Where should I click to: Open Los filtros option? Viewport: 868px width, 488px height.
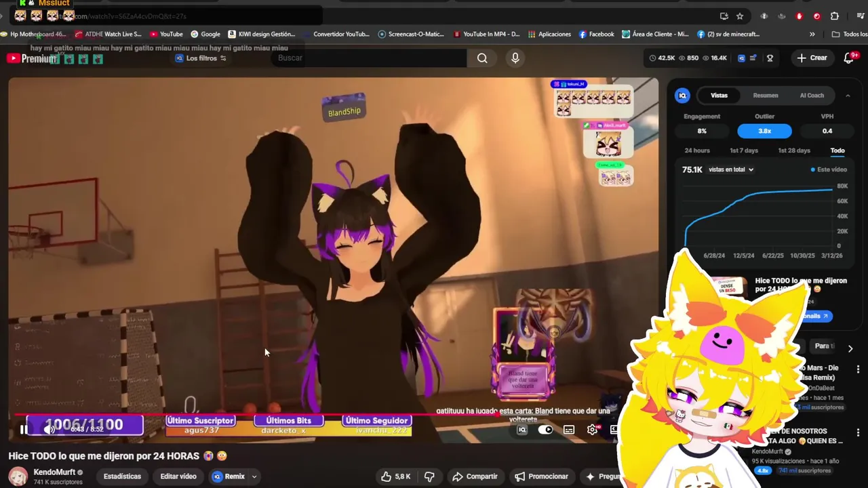[x=201, y=58]
